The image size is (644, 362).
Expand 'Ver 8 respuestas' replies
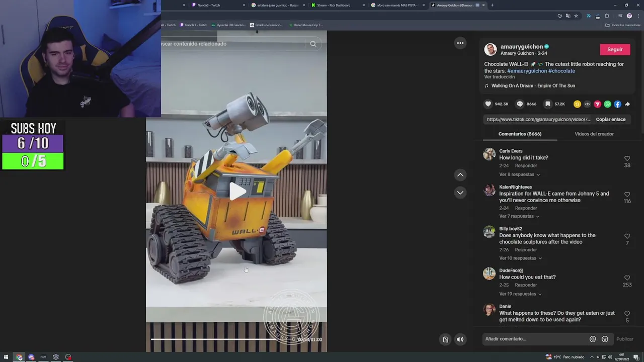point(519,174)
